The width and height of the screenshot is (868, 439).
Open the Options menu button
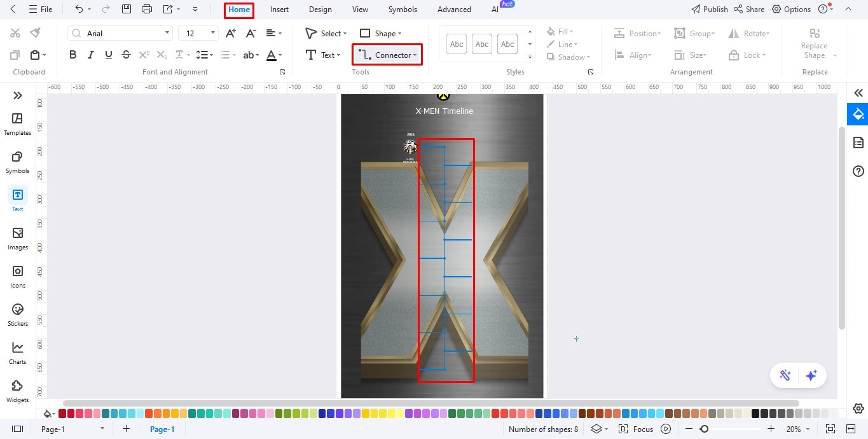point(792,10)
